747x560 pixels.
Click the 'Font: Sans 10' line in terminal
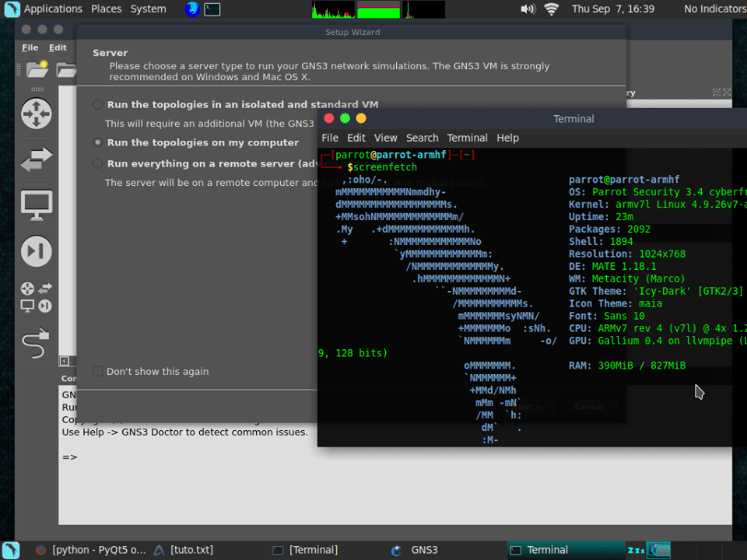(x=606, y=317)
